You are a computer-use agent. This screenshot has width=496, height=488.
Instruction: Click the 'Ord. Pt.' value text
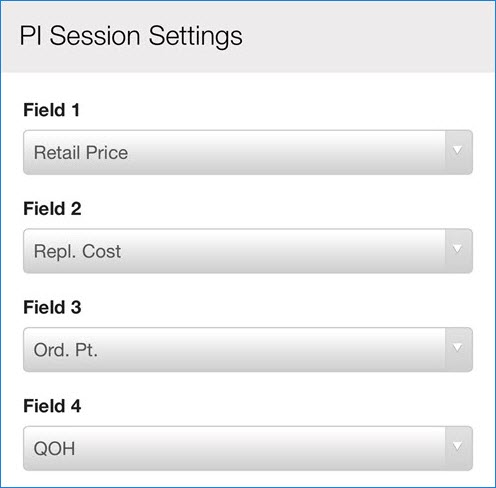66,350
